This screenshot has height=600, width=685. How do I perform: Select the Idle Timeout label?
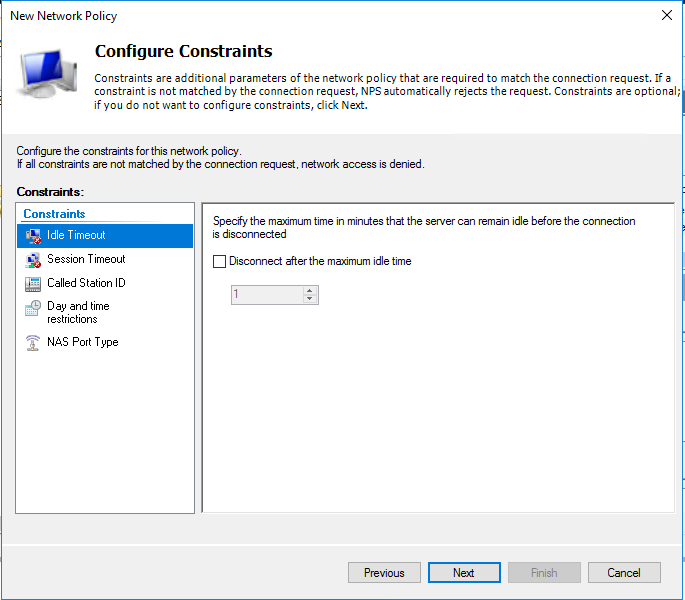tap(76, 235)
